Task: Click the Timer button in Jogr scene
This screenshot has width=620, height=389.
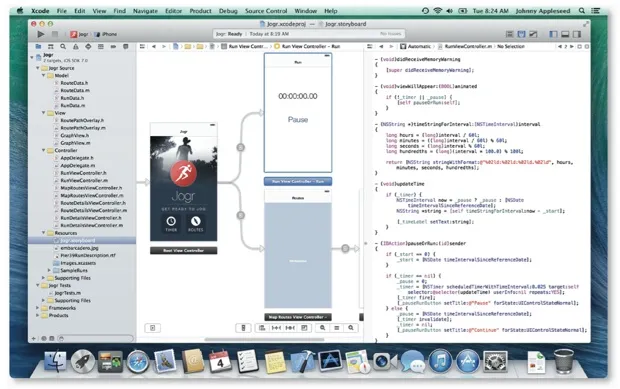Action: (171, 224)
